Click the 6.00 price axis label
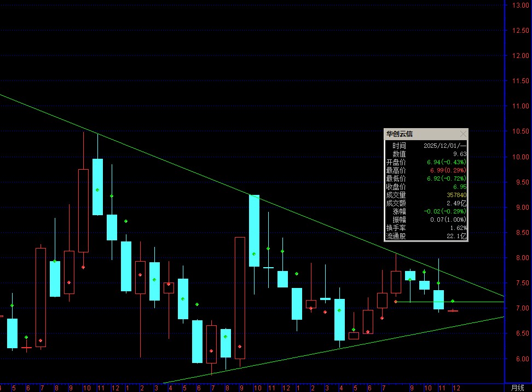The image size is (532, 392). (522, 359)
